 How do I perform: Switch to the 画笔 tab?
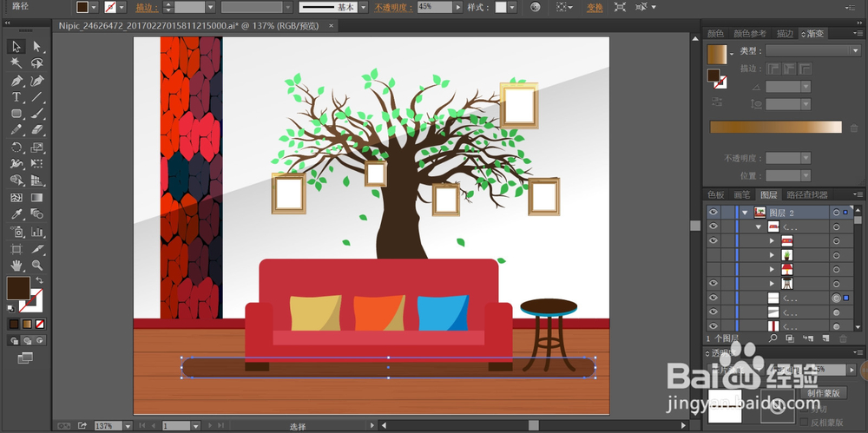pyautogui.click(x=742, y=195)
